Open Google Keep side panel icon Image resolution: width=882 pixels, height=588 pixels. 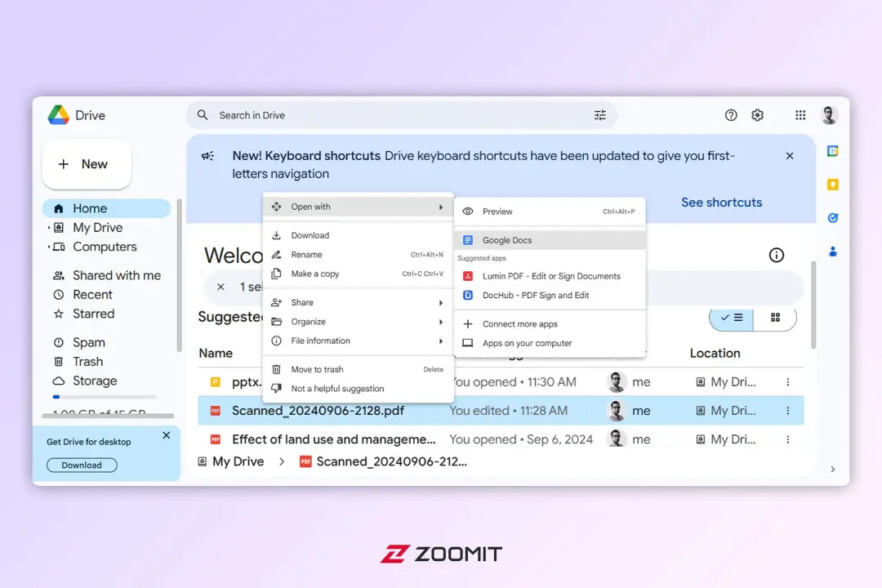click(x=833, y=185)
